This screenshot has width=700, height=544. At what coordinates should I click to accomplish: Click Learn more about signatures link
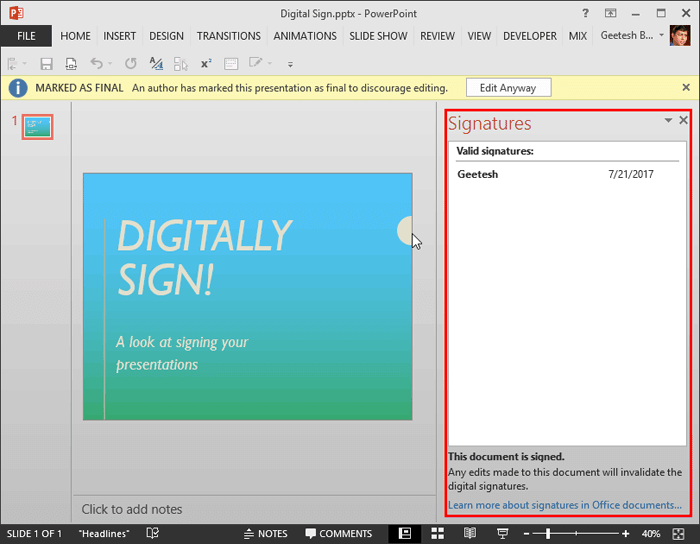point(565,505)
